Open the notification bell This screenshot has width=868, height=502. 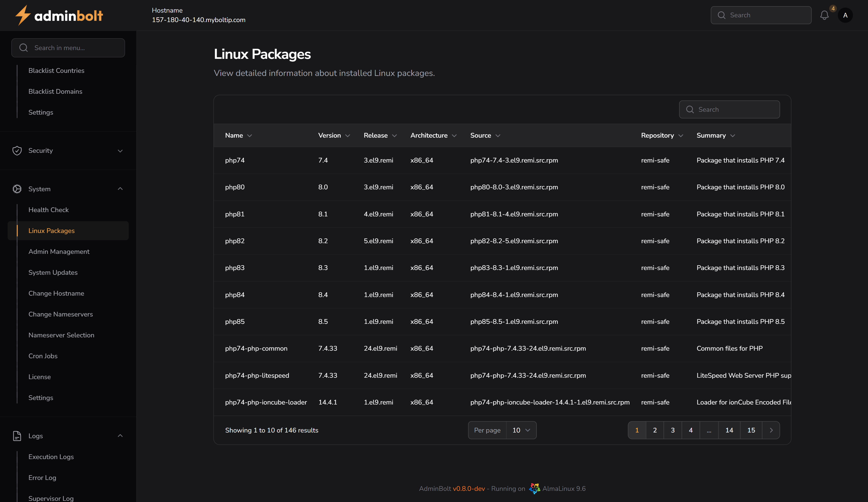pyautogui.click(x=825, y=15)
